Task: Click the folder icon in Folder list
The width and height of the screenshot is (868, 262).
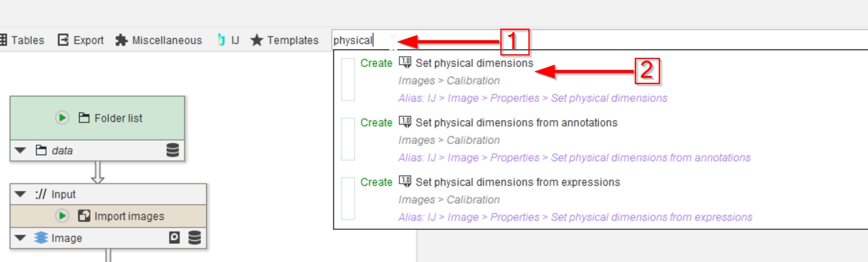Action: point(84,118)
